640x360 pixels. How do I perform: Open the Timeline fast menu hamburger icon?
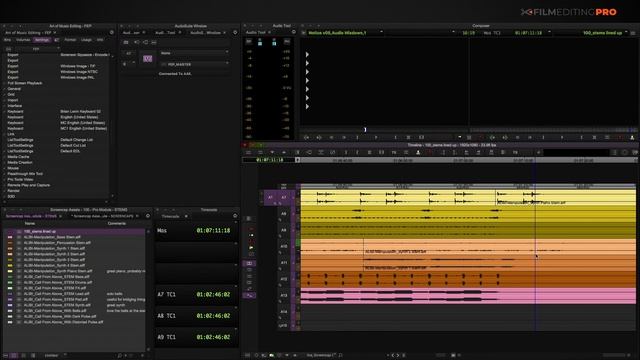[248, 153]
